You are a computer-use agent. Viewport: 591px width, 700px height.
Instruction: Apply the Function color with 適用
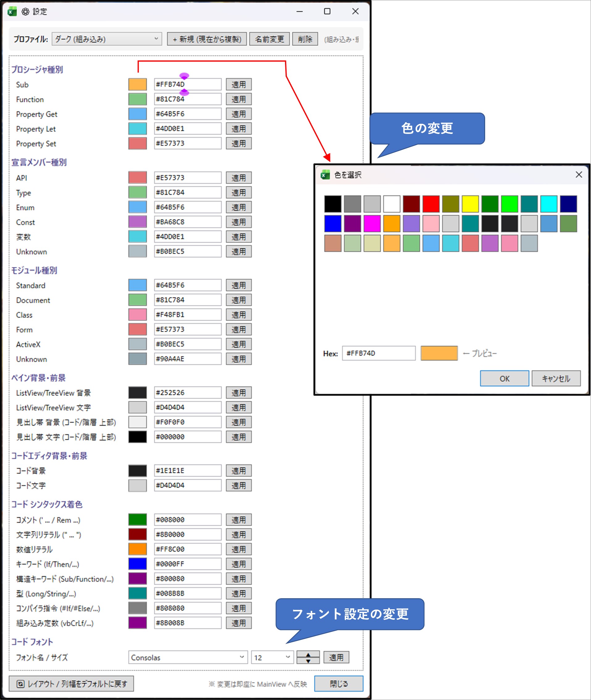pos(239,99)
